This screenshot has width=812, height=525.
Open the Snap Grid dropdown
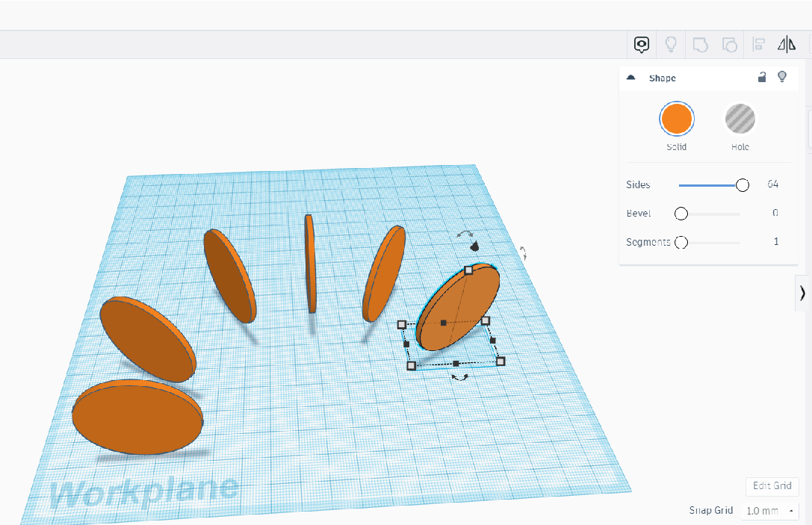769,511
